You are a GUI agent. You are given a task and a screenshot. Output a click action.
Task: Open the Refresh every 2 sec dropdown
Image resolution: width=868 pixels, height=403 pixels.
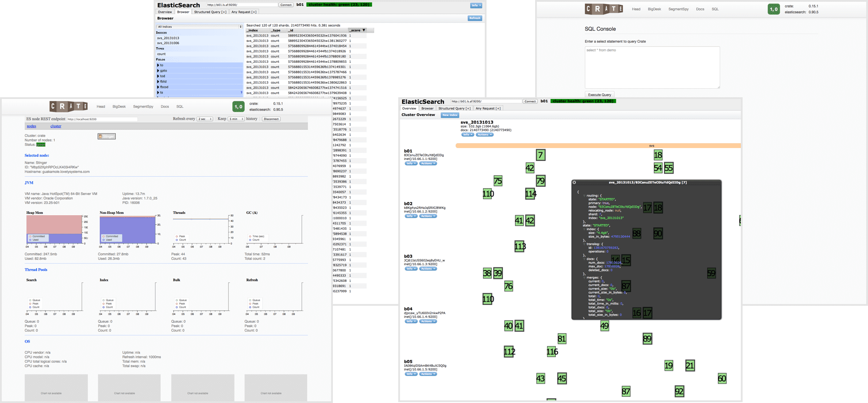[x=205, y=119]
